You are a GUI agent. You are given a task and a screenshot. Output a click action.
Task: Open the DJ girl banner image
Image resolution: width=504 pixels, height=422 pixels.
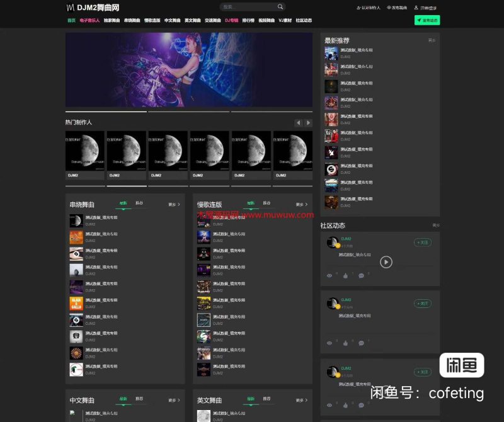click(189, 70)
